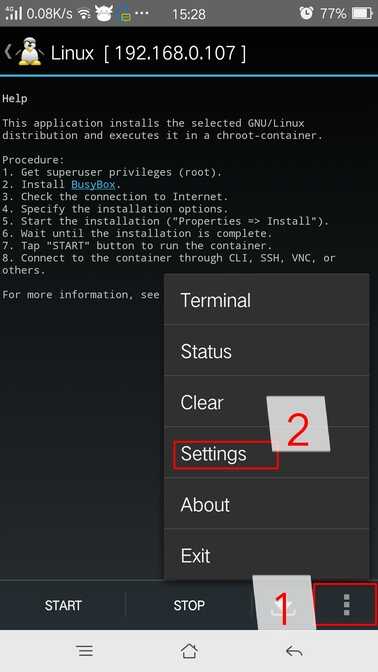Viewport: 378px width, 672px height.
Task: Tap the Linux penguin app icon
Action: point(30,52)
